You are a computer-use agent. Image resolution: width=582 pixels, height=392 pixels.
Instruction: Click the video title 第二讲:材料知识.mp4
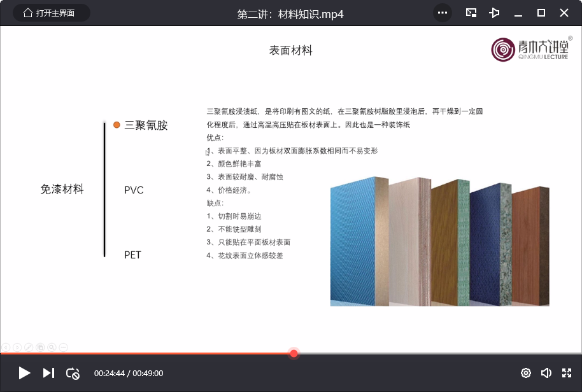290,13
